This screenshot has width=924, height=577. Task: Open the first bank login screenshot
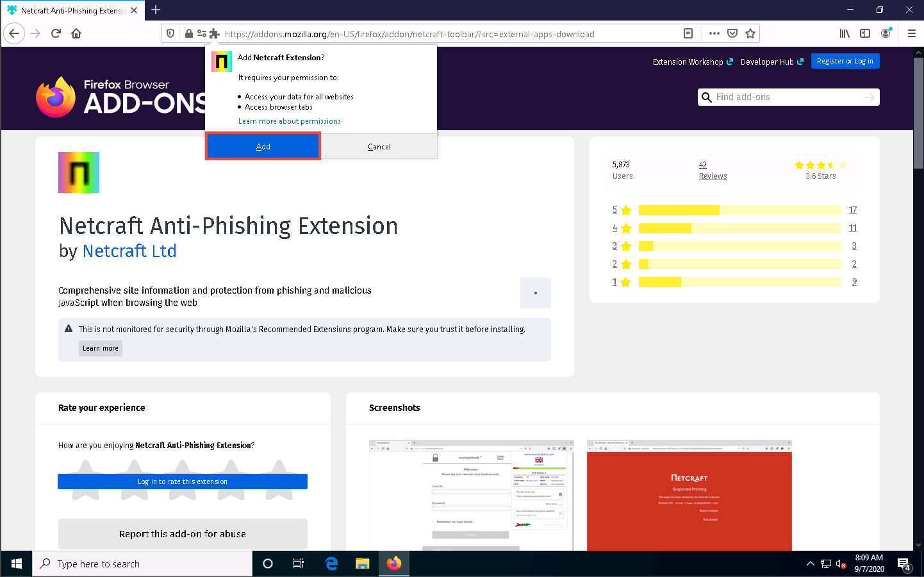click(471, 496)
